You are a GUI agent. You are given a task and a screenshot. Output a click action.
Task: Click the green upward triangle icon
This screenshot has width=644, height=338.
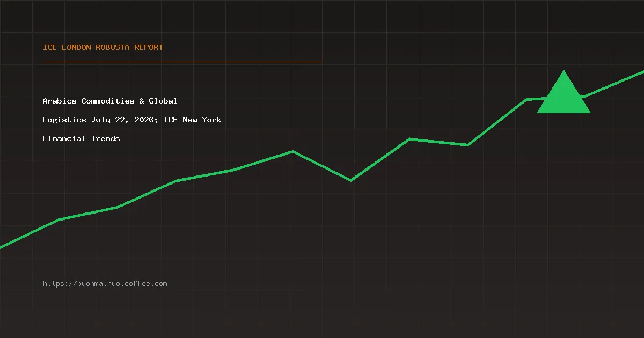(563, 92)
